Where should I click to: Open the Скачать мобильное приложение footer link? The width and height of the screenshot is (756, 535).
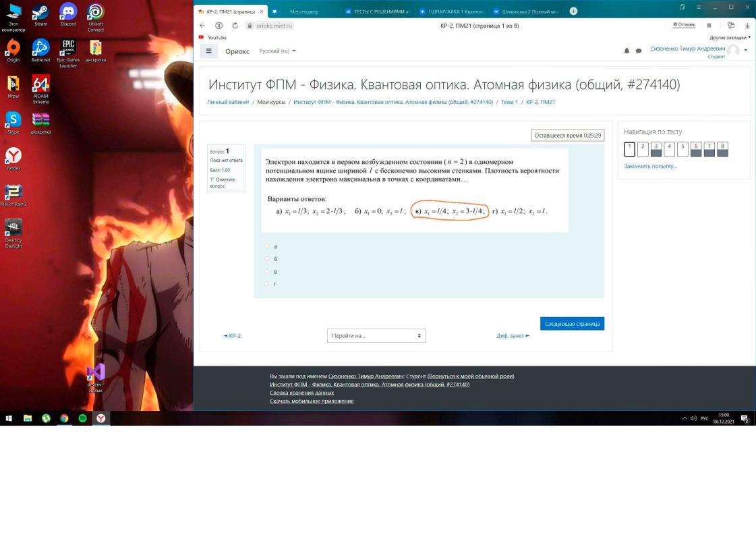(x=312, y=401)
